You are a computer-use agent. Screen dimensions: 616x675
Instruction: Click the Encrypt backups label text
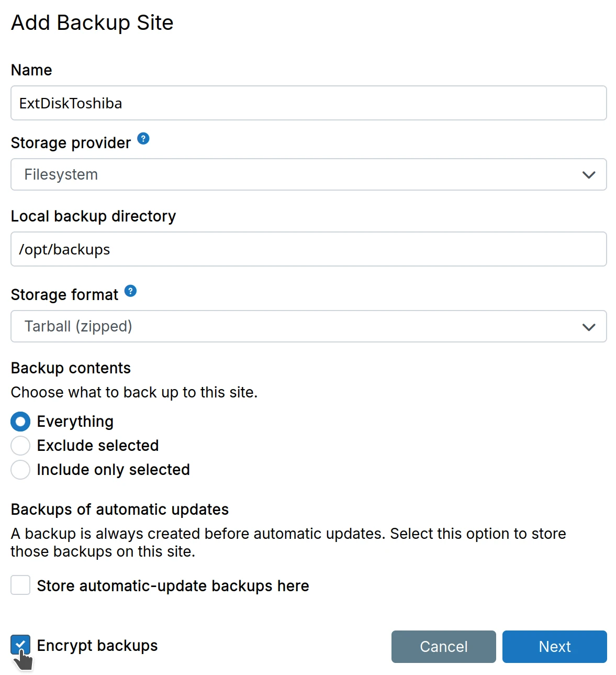[97, 646]
